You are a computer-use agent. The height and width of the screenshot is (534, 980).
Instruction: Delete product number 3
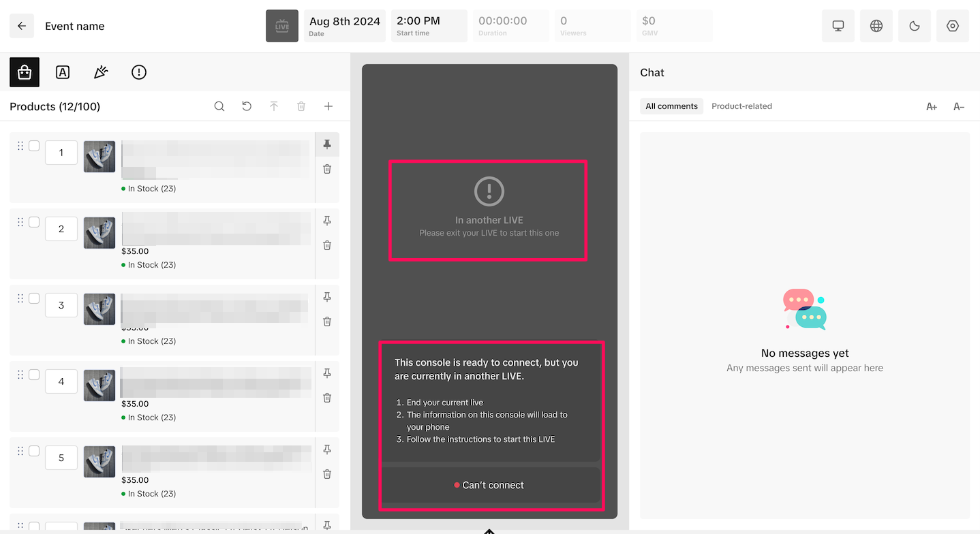coord(327,321)
